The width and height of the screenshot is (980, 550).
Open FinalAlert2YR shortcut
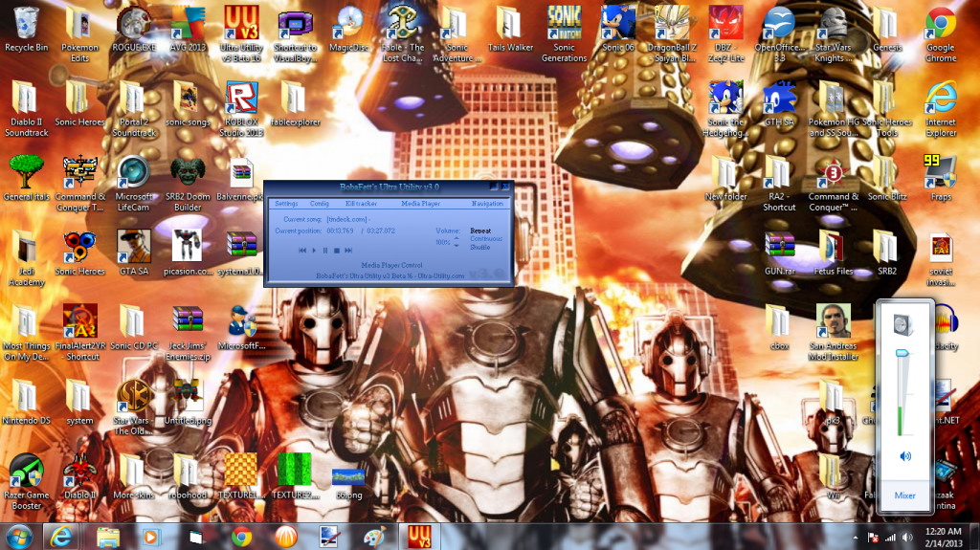[x=79, y=332]
